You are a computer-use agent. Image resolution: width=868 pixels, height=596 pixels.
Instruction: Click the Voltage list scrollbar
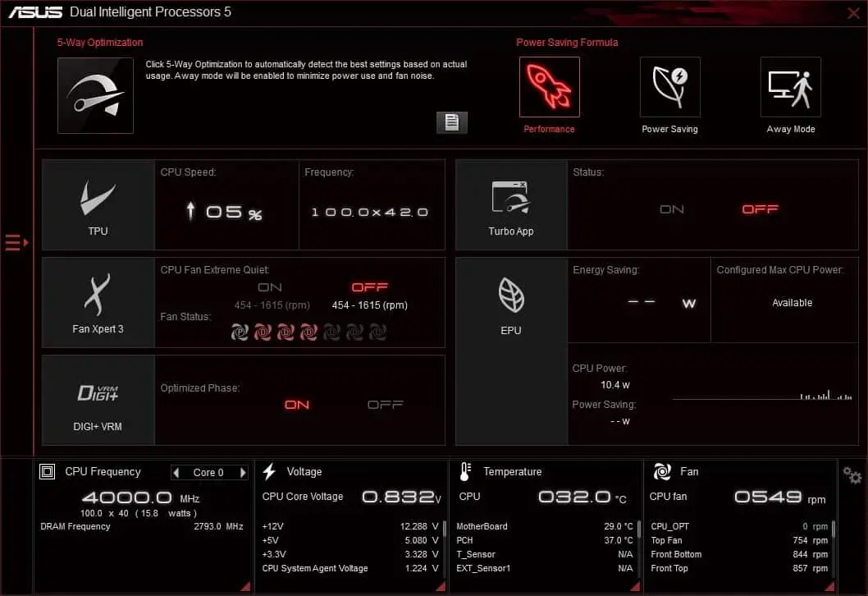click(445, 529)
